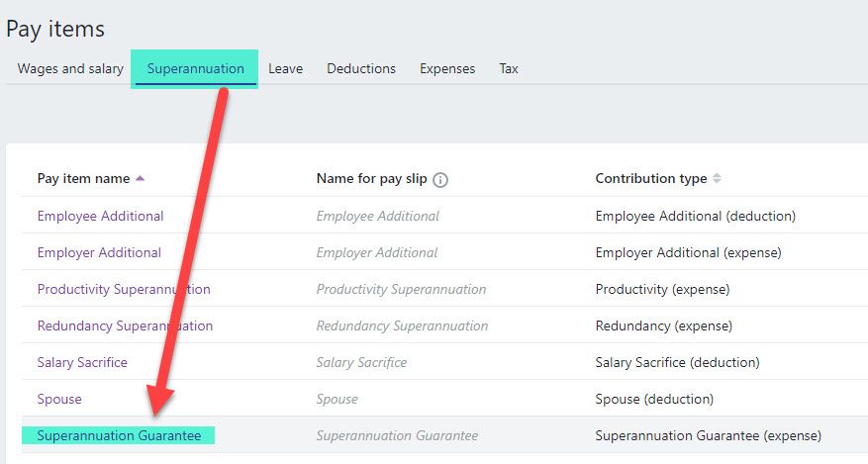
Task: Open Productivity Superannuation pay item
Action: (x=124, y=289)
